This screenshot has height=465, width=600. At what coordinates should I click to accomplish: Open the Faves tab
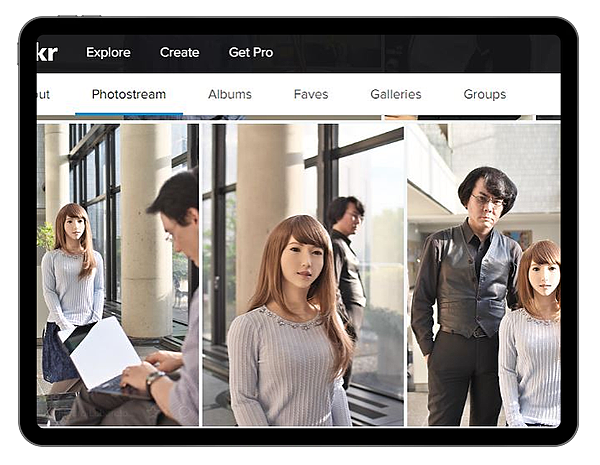[311, 94]
